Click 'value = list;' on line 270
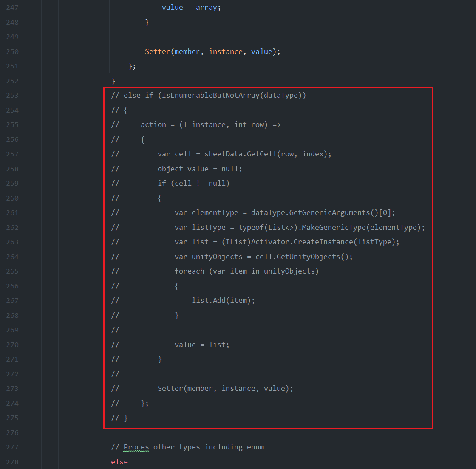Screen dimensions: 476x469 [x=202, y=345]
